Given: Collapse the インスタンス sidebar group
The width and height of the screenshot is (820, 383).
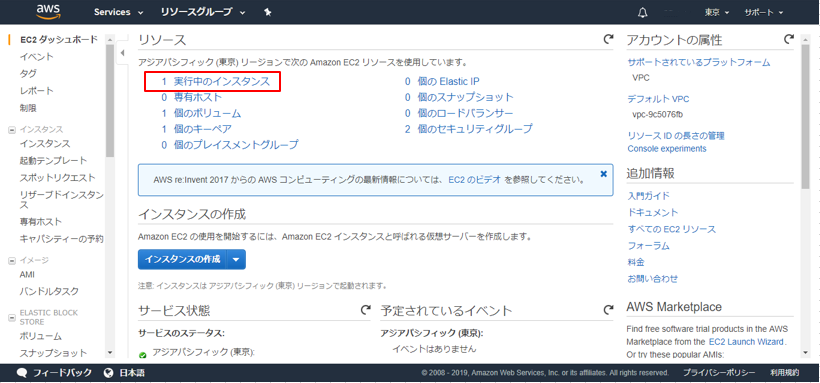Looking at the screenshot, I should point(12,130).
